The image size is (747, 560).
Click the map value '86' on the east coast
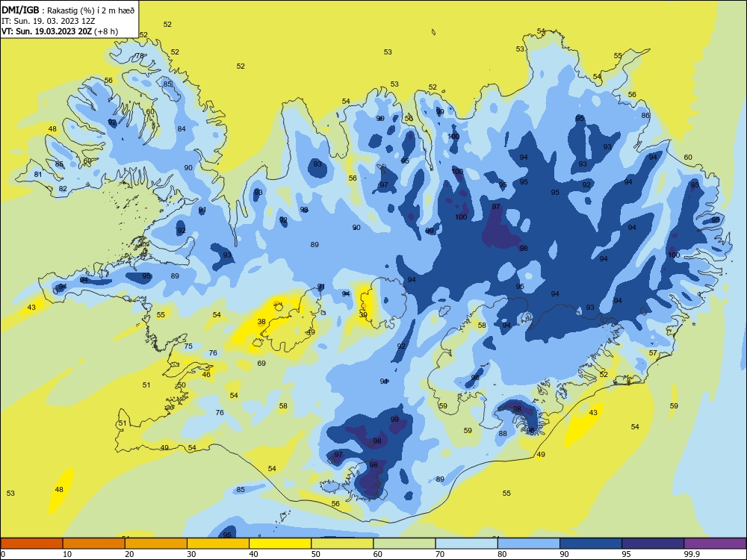[x=645, y=115]
